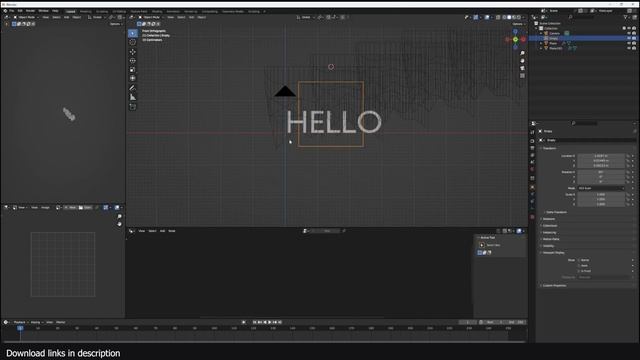
Task: Open the World properties tab
Action: coord(532,169)
